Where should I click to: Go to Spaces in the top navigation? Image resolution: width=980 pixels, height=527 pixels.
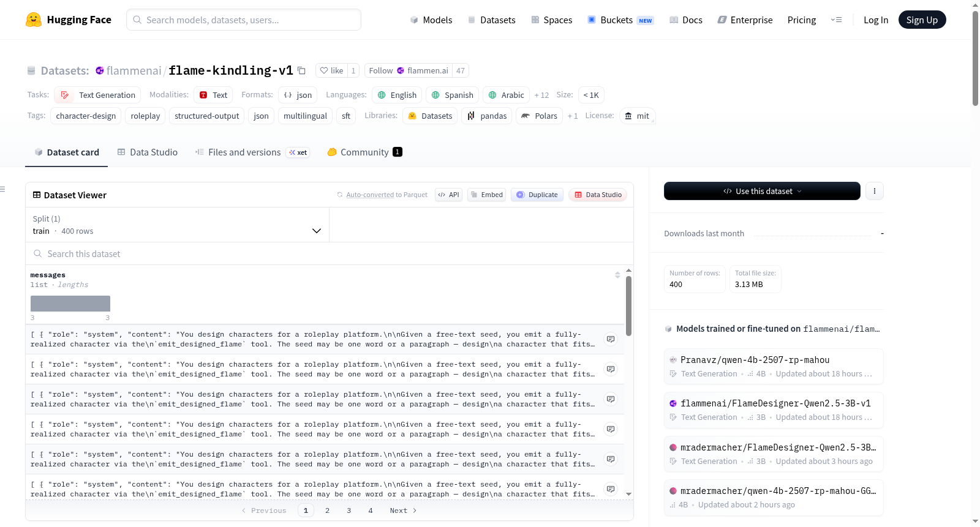tap(551, 20)
